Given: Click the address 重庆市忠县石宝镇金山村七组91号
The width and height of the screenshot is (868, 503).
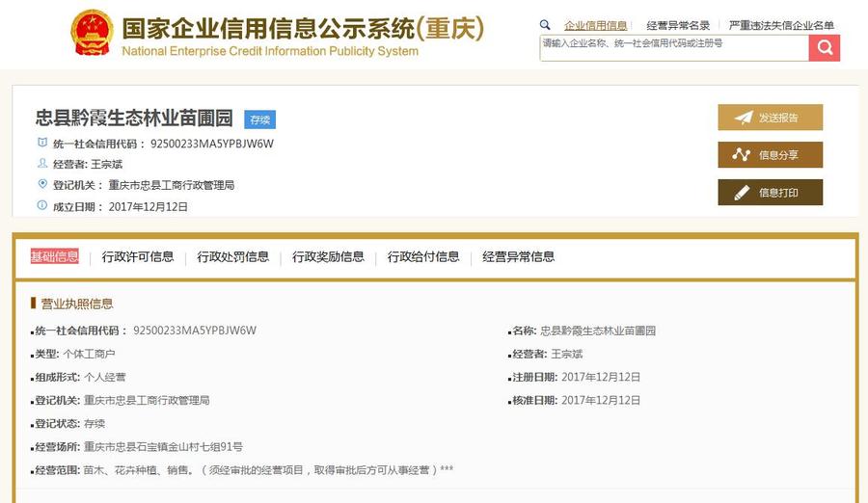Looking at the screenshot, I should coord(163,447).
